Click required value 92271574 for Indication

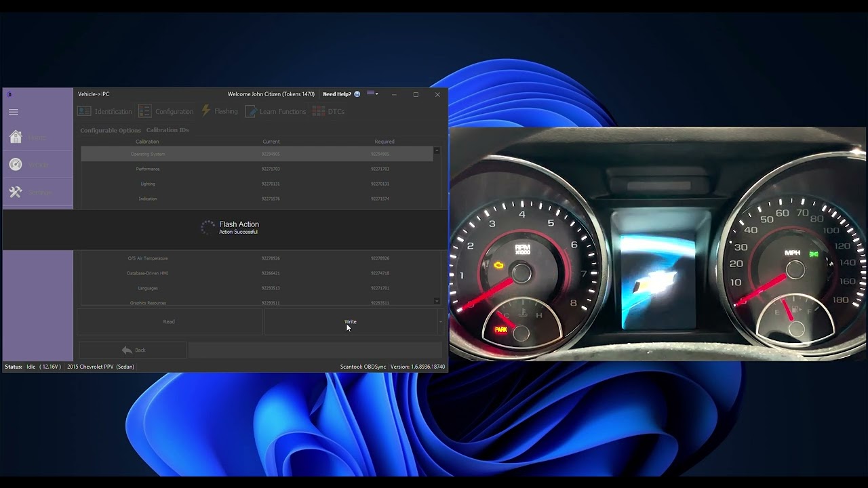point(380,199)
